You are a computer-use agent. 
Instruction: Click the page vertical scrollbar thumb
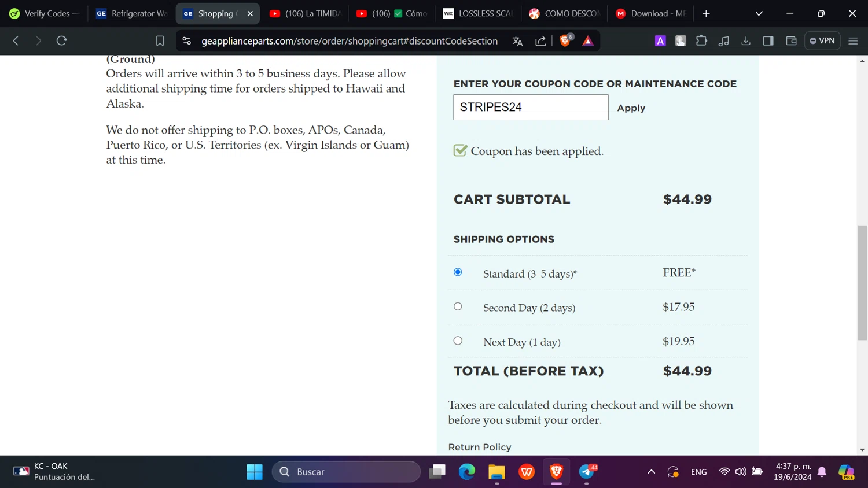pyautogui.click(x=862, y=283)
